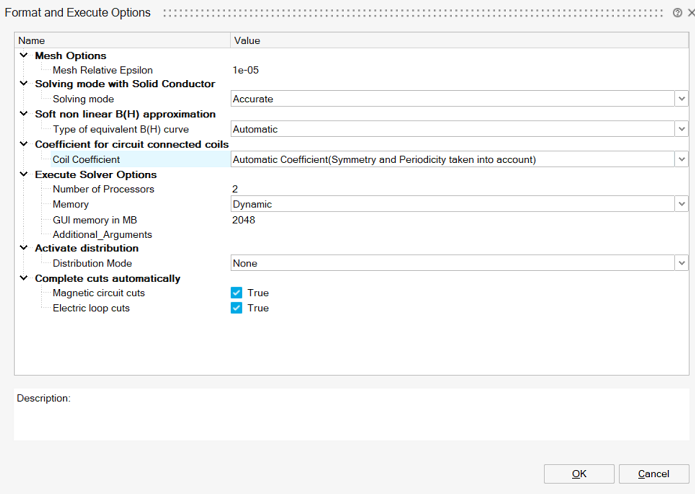Open the Coil Coefficient dropdown
This screenshot has height=494, width=695.
coord(681,159)
